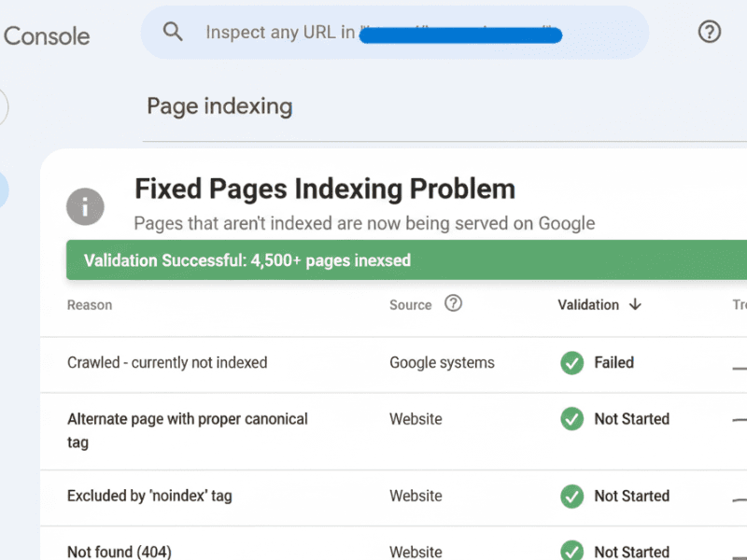Click the Console logo text
The width and height of the screenshot is (747, 560).
(47, 36)
